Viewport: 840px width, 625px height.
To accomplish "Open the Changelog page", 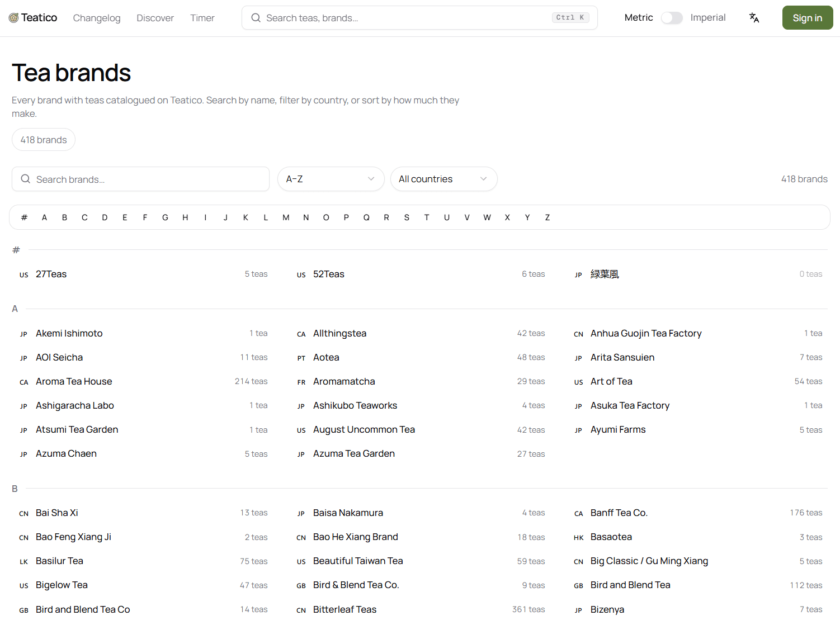I will [x=97, y=18].
